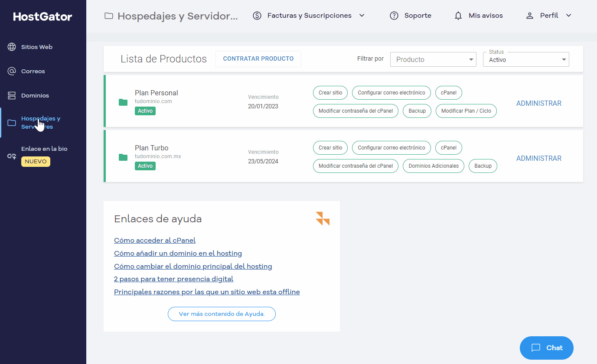The width and height of the screenshot is (597, 364).
Task: Open cPanel for Plan Personal
Action: tap(449, 93)
